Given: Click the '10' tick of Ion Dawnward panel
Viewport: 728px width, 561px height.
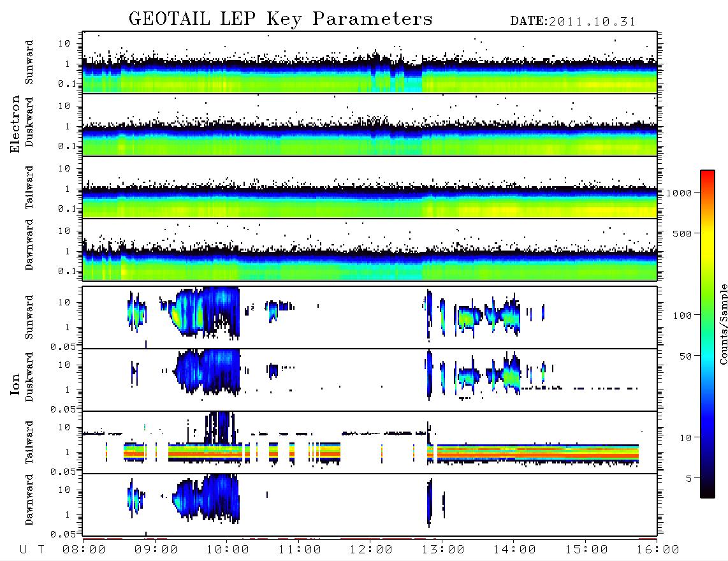Looking at the screenshot, I should tap(64, 490).
